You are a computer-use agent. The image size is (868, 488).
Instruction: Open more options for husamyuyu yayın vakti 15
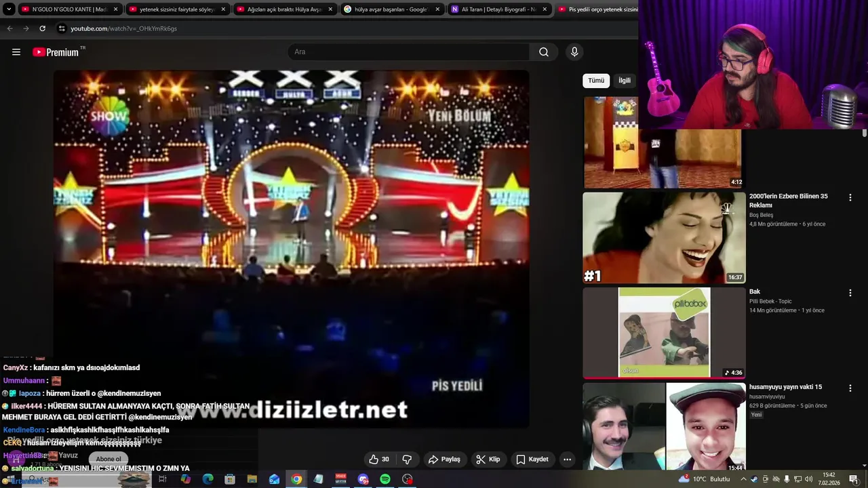[850, 388]
